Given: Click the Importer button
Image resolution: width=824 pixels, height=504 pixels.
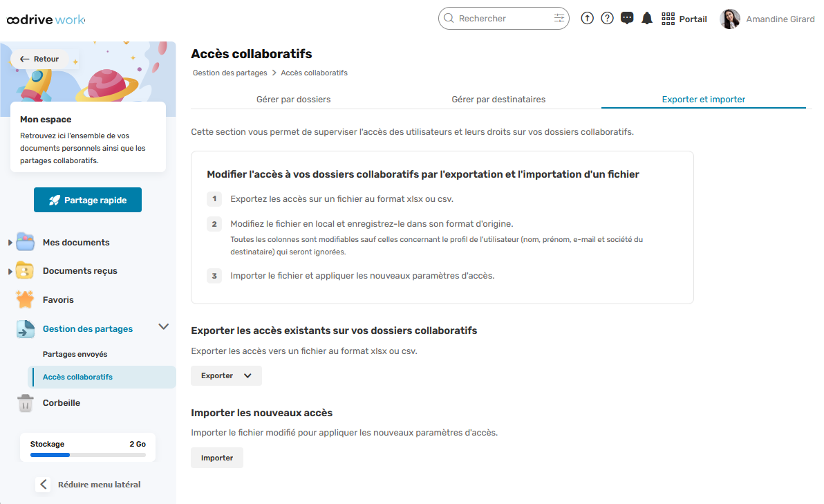Looking at the screenshot, I should tap(216, 458).
